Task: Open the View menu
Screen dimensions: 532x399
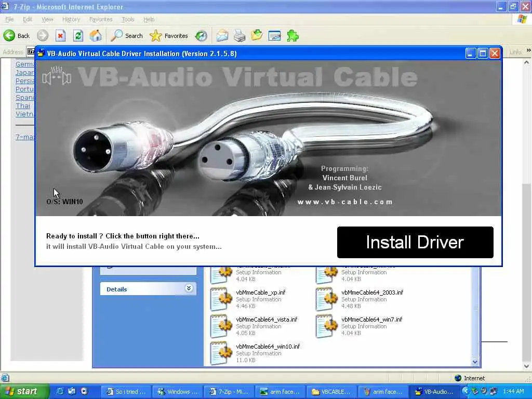Action: [47, 19]
